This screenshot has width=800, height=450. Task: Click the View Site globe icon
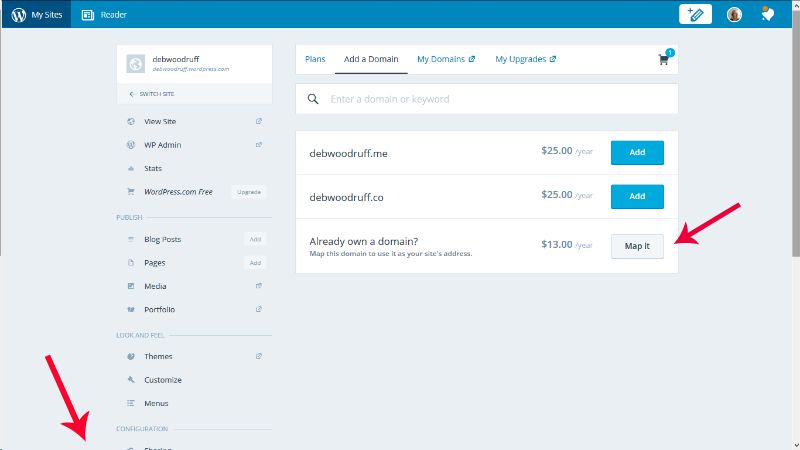[131, 121]
